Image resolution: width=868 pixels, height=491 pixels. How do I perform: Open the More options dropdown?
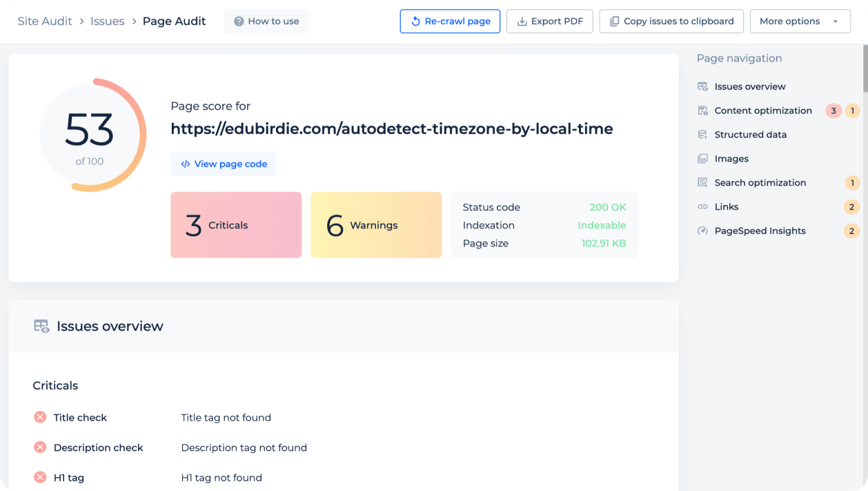[x=800, y=21]
